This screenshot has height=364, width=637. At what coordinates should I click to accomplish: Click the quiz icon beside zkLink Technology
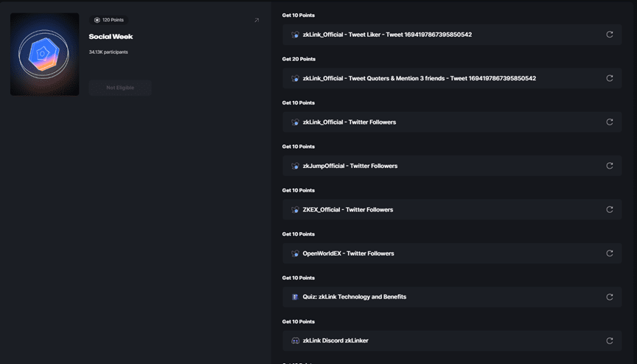click(x=296, y=297)
